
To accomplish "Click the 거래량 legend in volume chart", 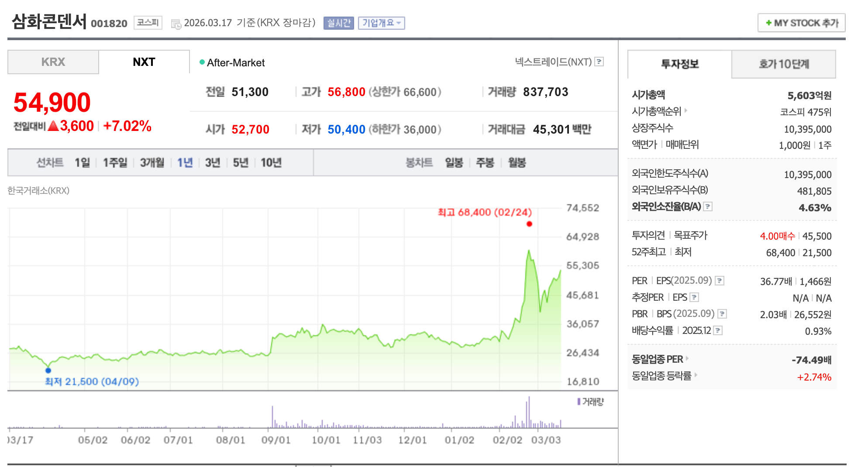I will [x=590, y=402].
